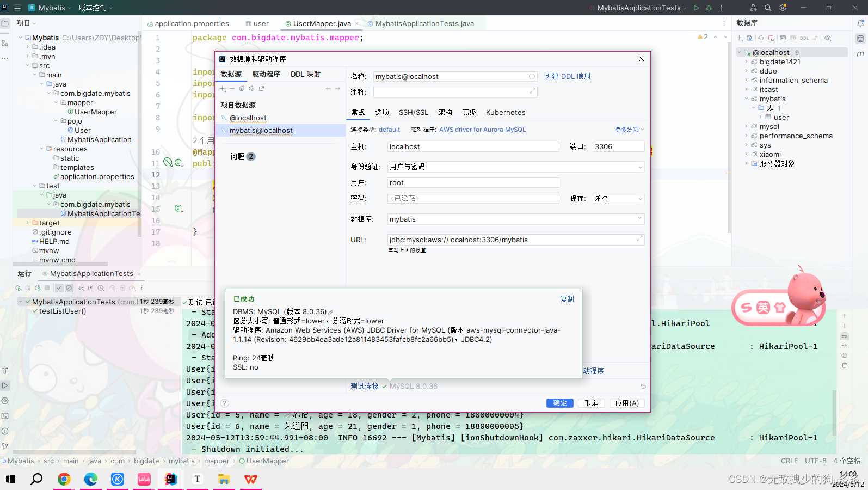Open the notifications bell icon
Image resolution: width=868 pixels, height=490 pixels.
(x=860, y=23)
